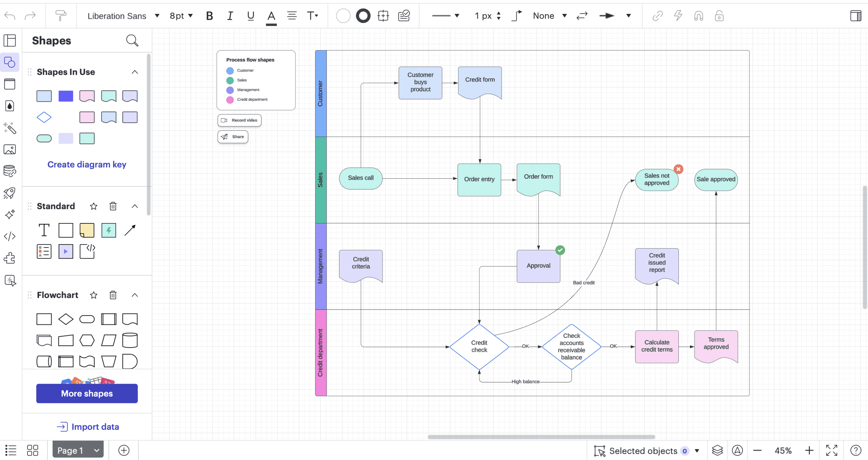
Task: Click the fullscreen expand icon
Action: coord(831,451)
